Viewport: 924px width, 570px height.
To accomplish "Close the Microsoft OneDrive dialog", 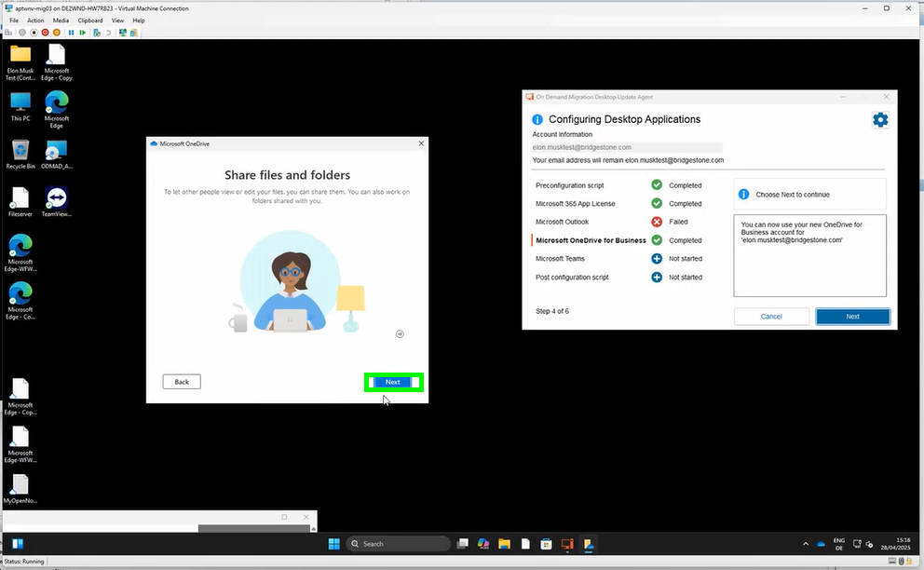I will [421, 143].
